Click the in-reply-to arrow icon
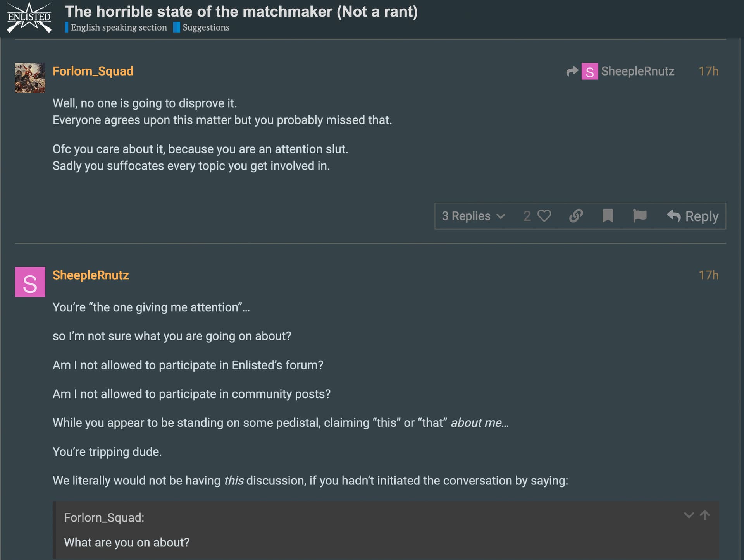This screenshot has width=744, height=560. point(572,71)
